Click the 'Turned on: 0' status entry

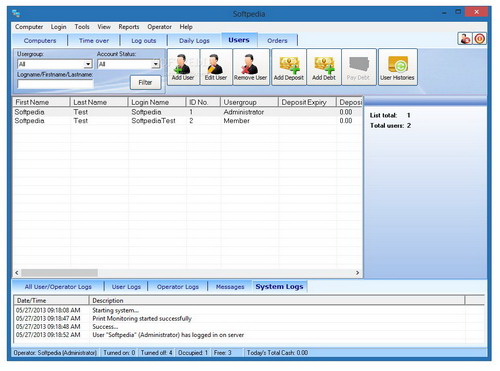[x=119, y=353]
